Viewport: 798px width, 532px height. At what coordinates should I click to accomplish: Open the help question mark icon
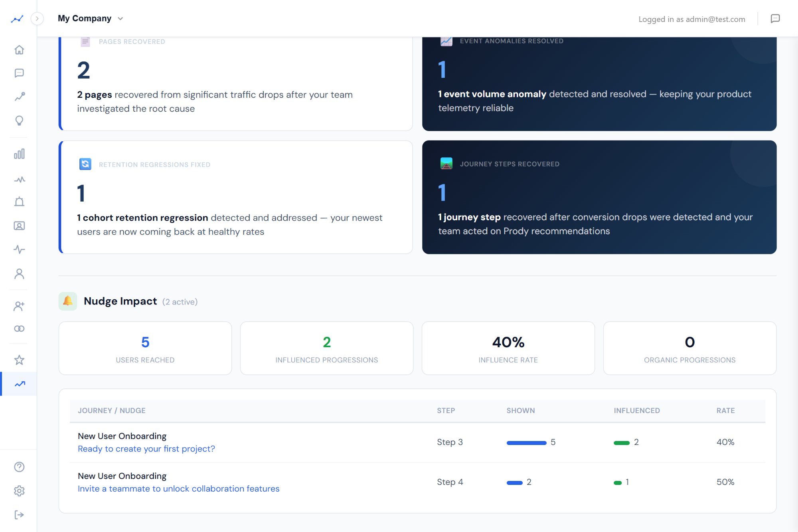click(x=19, y=467)
